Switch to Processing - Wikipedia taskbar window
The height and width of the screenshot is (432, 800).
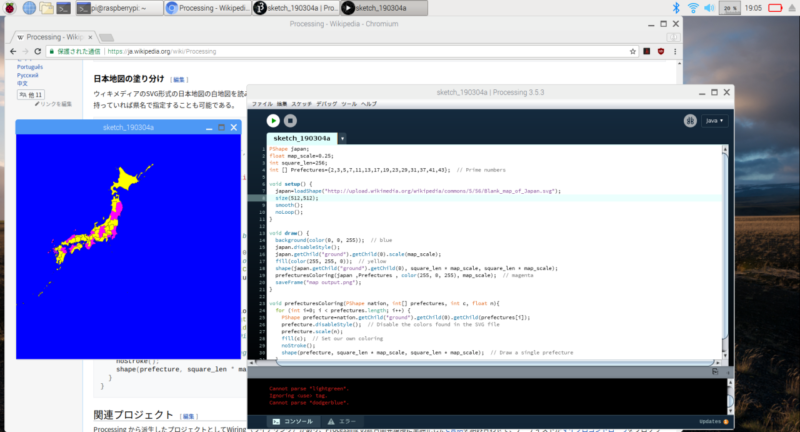coord(208,8)
